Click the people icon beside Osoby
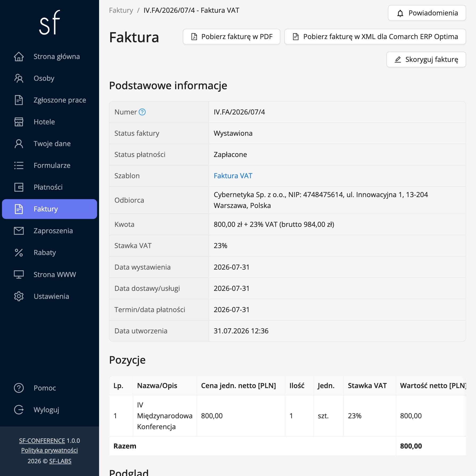 [x=19, y=78]
